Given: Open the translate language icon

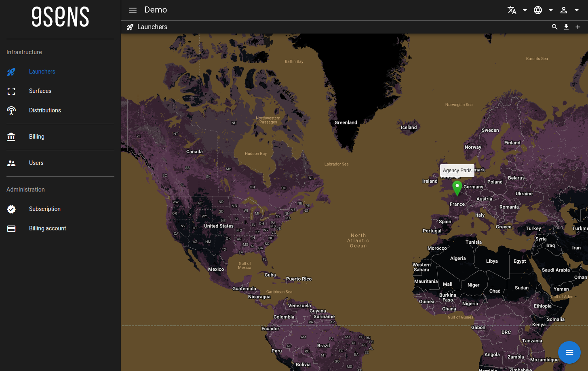Looking at the screenshot, I should click(x=512, y=10).
